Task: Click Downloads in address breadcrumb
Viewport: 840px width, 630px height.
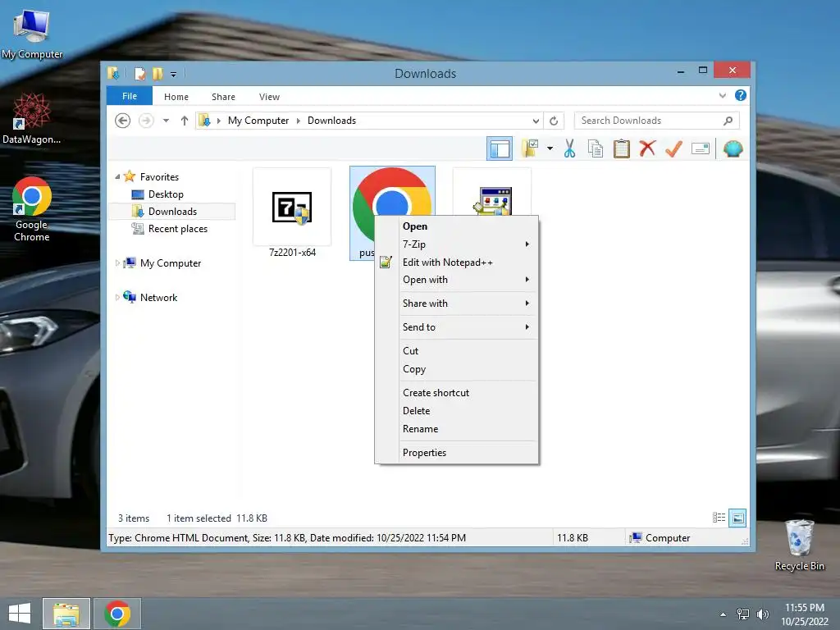Action: point(331,121)
